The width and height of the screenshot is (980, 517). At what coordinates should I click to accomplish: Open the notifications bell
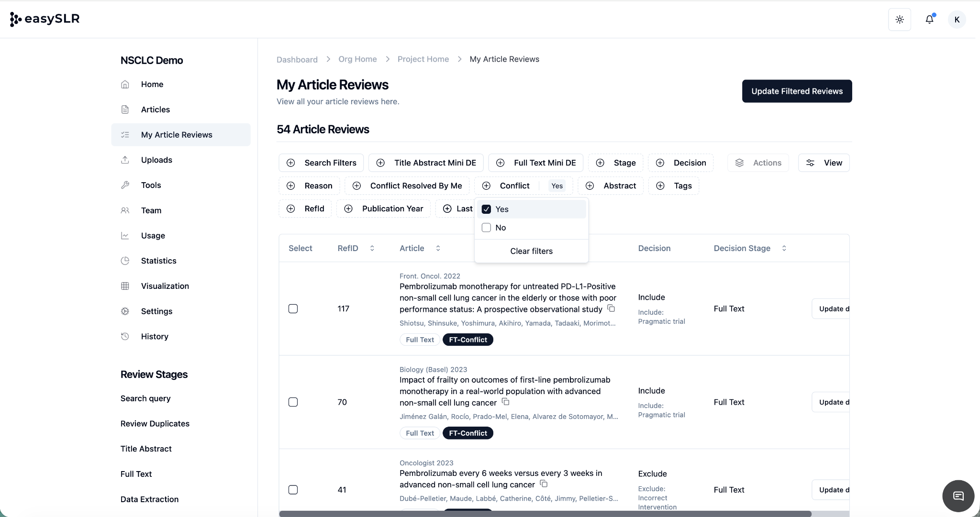[929, 20]
